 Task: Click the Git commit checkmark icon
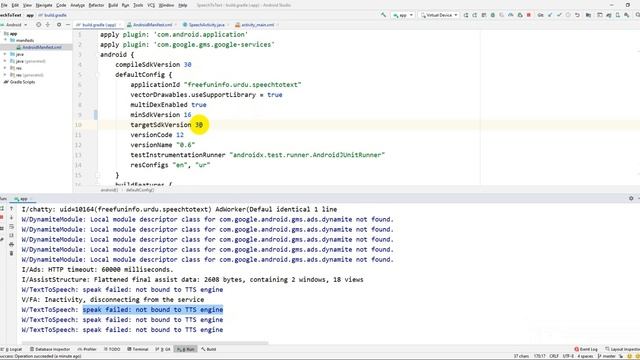[559, 15]
